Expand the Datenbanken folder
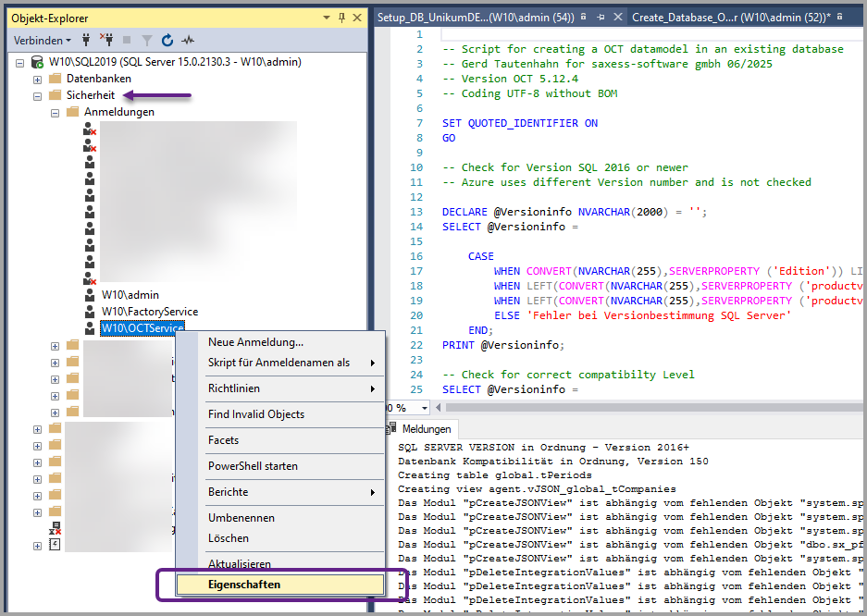Viewport: 867px width, 616px height. (38, 79)
